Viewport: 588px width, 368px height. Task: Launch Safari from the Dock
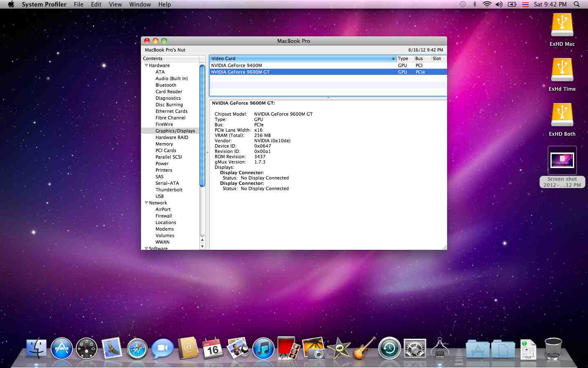click(137, 348)
